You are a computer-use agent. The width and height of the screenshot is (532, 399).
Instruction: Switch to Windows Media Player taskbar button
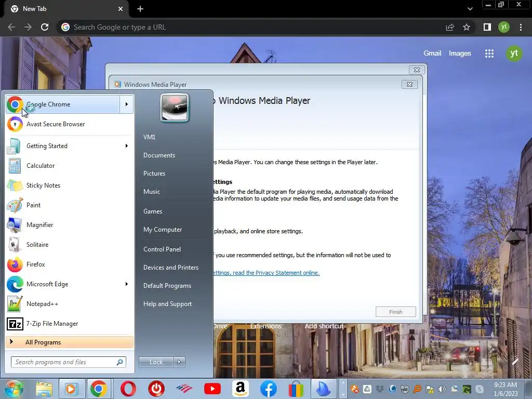pos(71,389)
